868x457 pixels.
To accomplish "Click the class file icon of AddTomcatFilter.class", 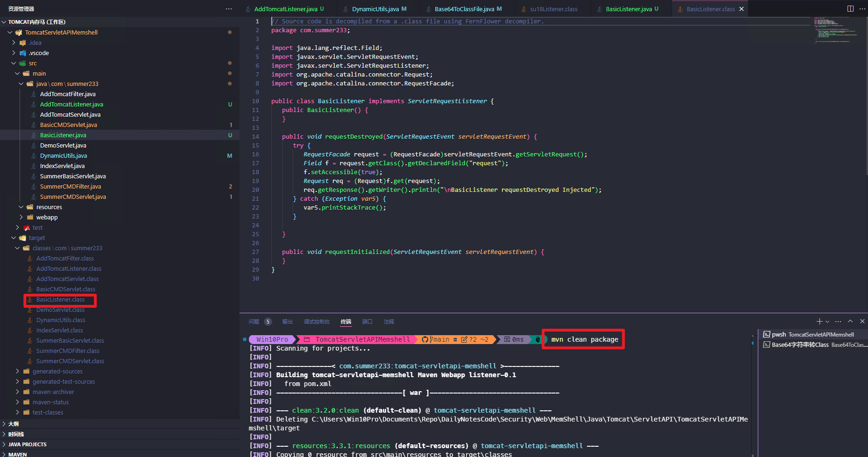I will 30,259.
